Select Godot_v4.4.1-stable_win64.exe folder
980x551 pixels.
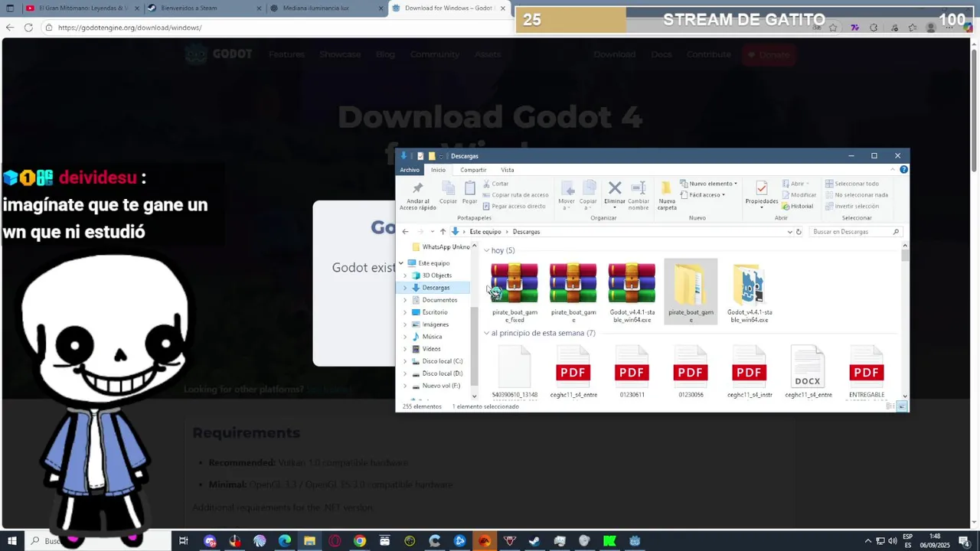pyautogui.click(x=750, y=292)
